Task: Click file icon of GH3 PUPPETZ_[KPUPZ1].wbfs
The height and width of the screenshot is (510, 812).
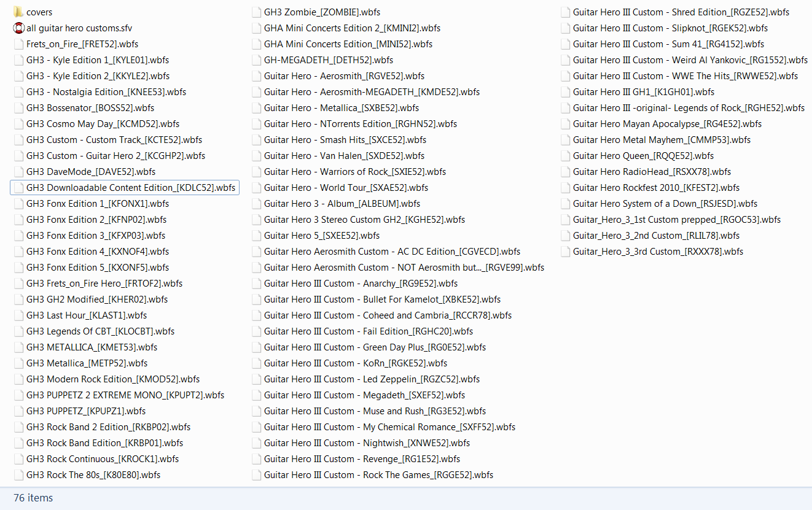Action: 18,411
